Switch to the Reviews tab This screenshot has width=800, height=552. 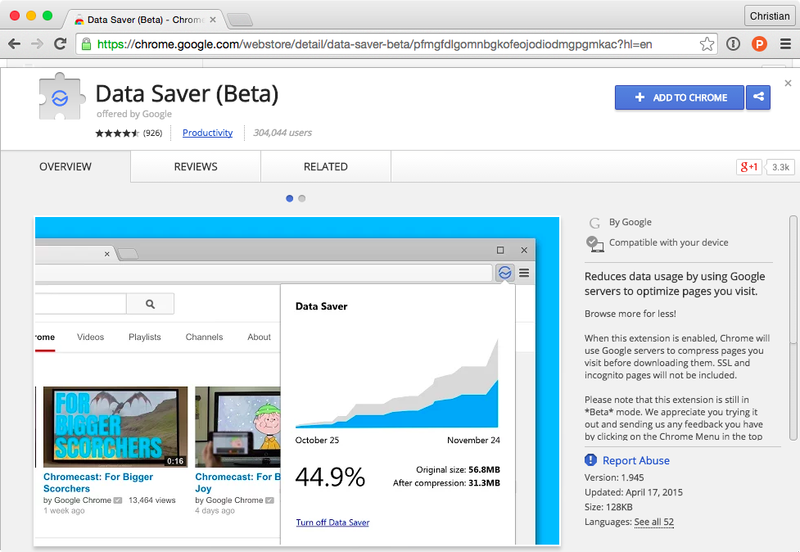[x=195, y=166]
